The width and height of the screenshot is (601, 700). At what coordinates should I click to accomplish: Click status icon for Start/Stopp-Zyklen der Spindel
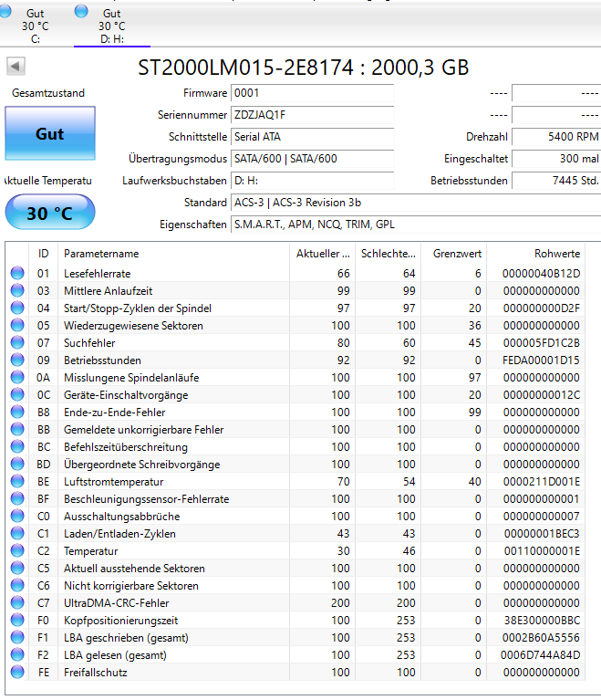click(17, 308)
